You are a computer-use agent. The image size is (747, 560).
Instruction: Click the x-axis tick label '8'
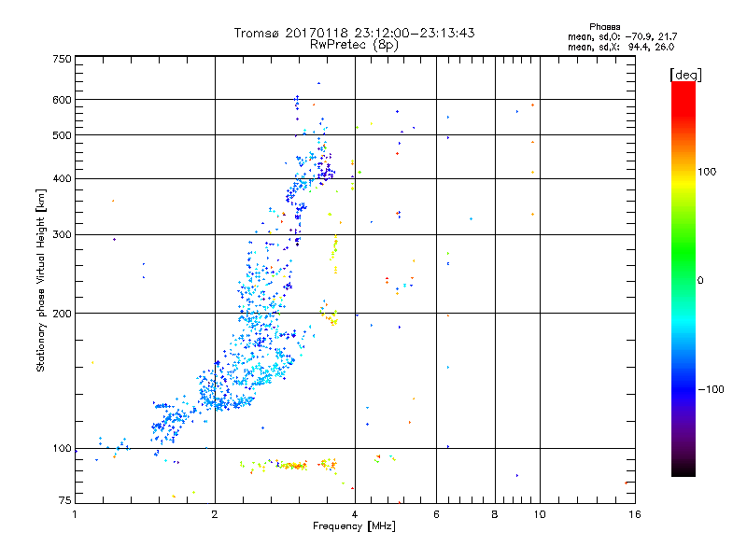(x=495, y=514)
